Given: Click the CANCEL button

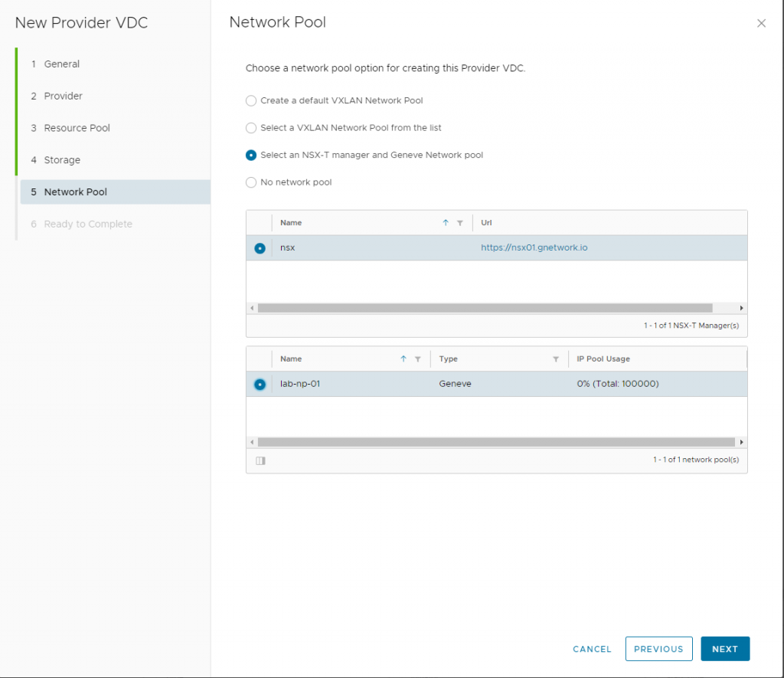Looking at the screenshot, I should [x=592, y=649].
